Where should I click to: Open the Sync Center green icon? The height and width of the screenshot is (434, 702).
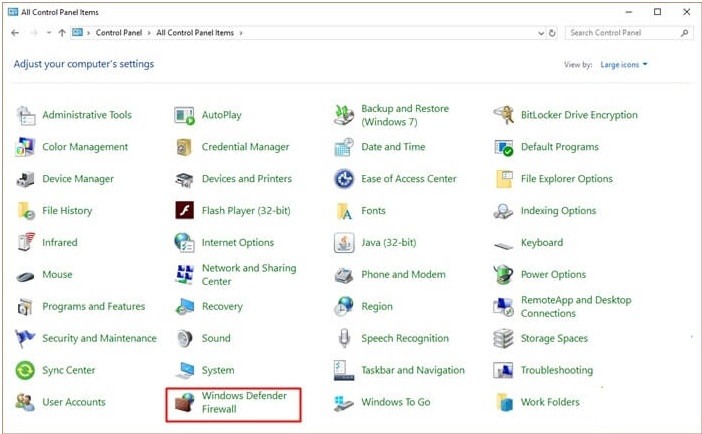pyautogui.click(x=26, y=370)
